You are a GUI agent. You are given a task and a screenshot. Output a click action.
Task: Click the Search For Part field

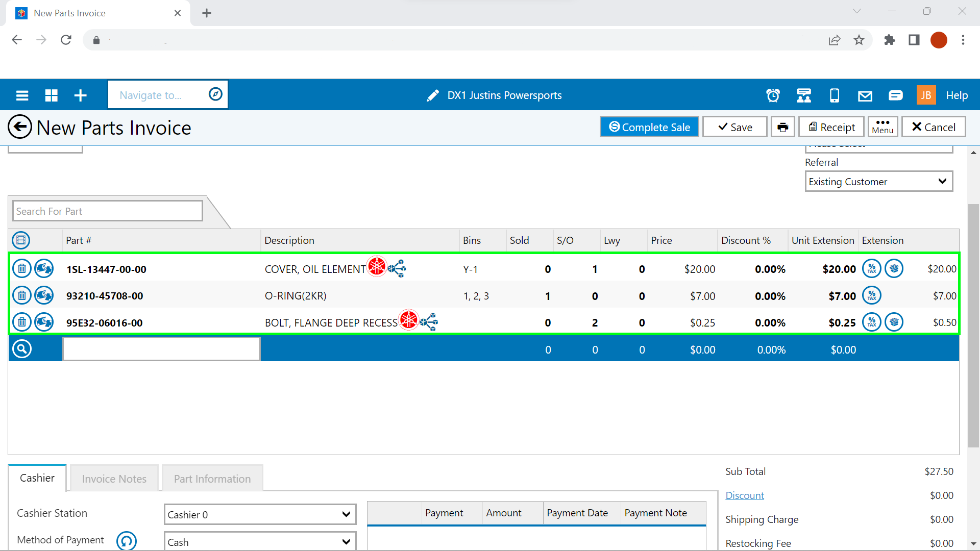(108, 211)
